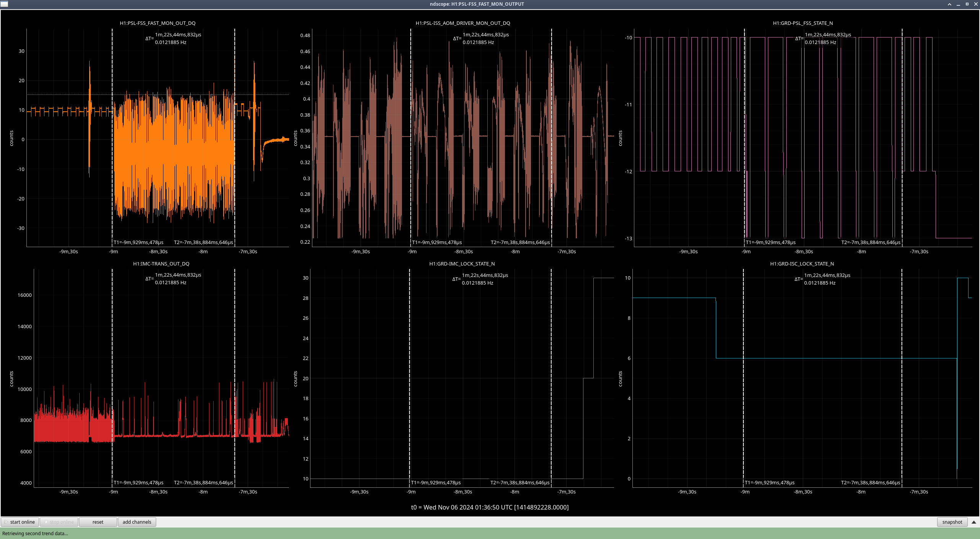The width and height of the screenshot is (980, 539).
Task: Grab the T2 cursor line in the FSS_FAST_MON plot
Action: [235, 138]
